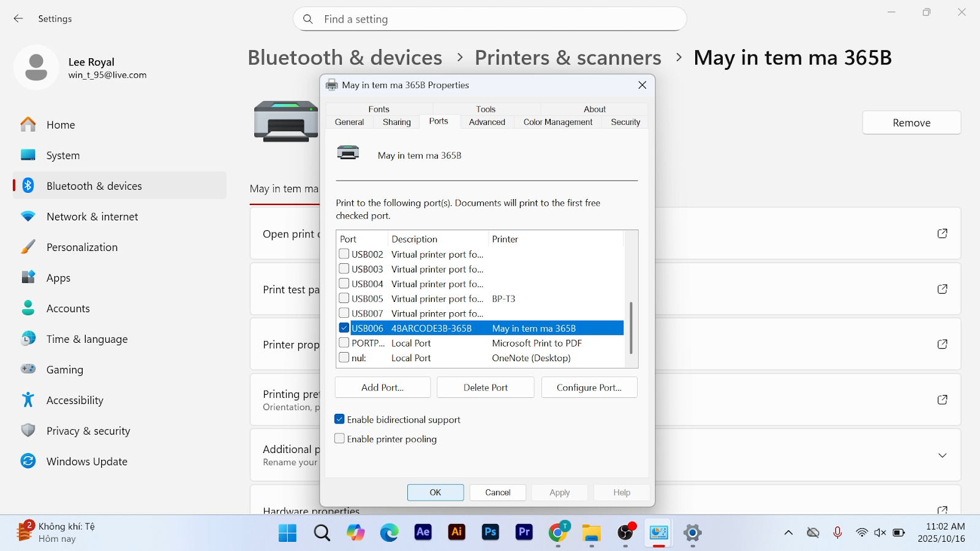
Task: Open Premiere Pro taskbar icon
Action: pos(524,533)
